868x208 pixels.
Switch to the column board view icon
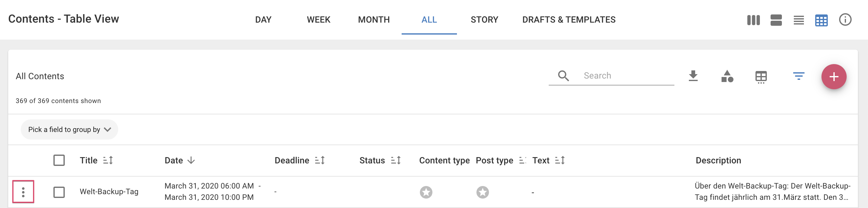pyautogui.click(x=753, y=20)
